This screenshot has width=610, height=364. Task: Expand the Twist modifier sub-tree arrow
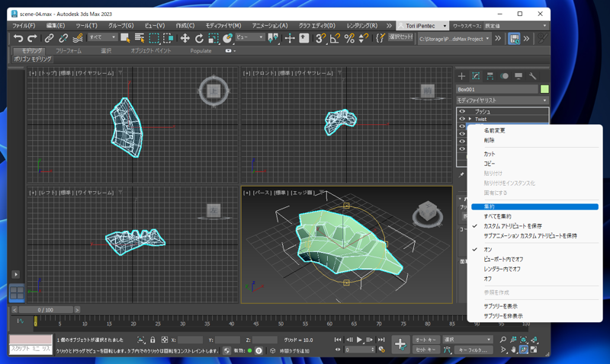[470, 119]
